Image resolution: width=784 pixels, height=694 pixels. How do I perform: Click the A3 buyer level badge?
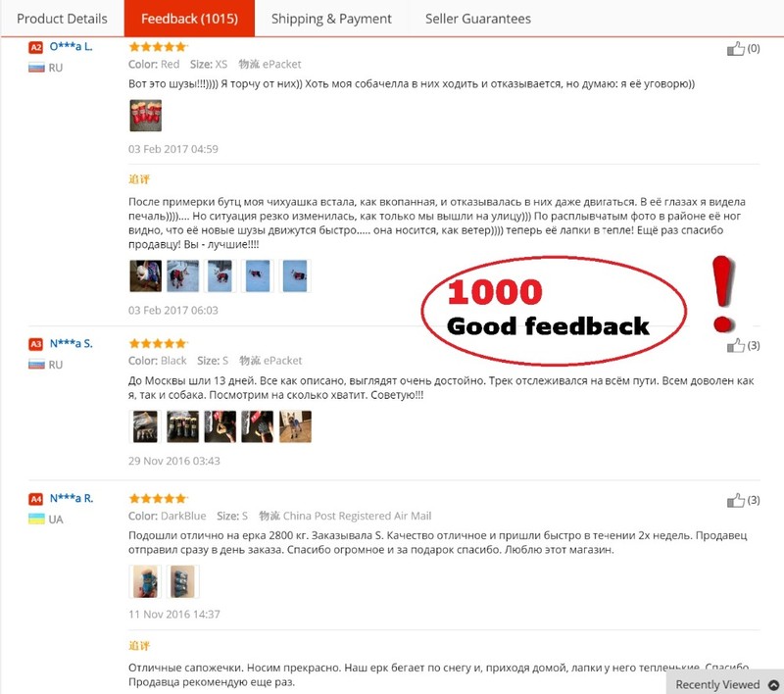35,344
